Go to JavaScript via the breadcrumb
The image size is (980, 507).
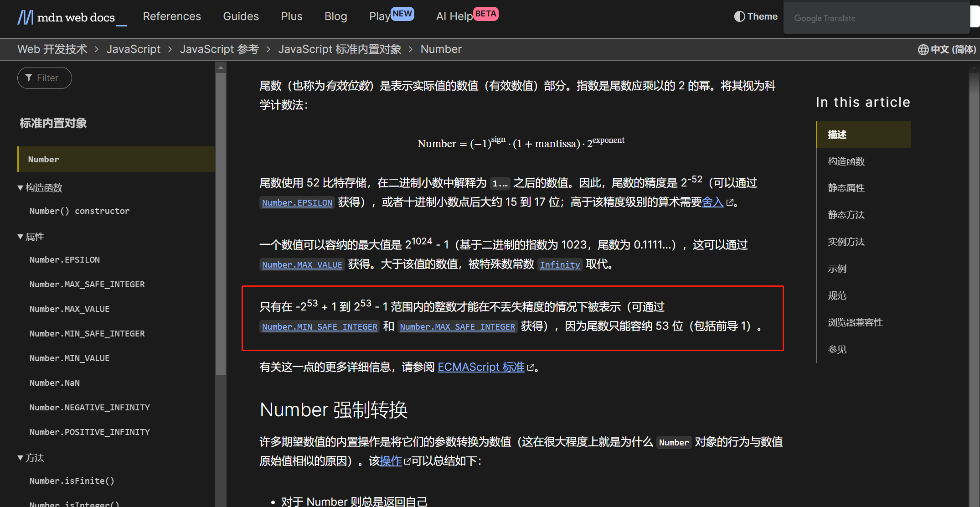click(133, 49)
